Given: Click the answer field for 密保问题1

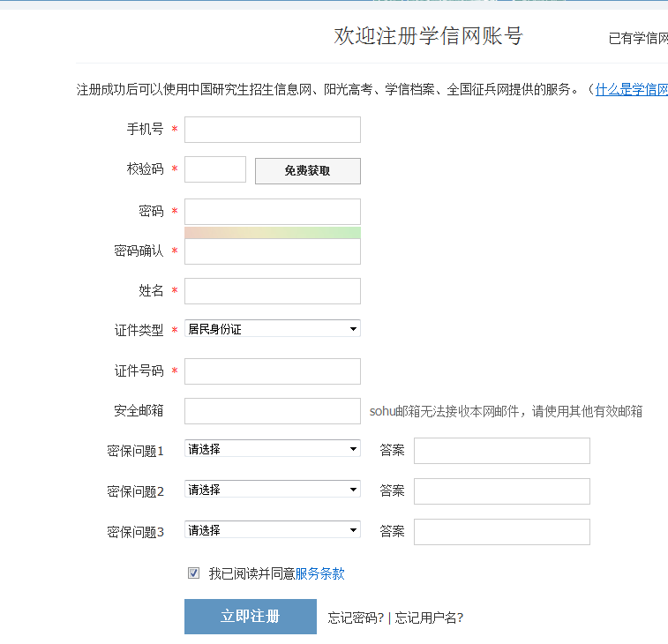Looking at the screenshot, I should click(x=501, y=451).
